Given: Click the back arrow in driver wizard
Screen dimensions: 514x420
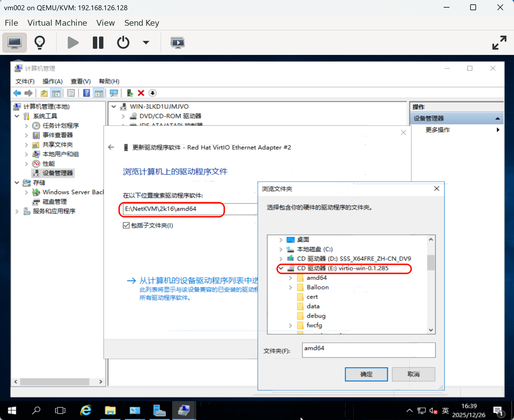Looking at the screenshot, I should (x=111, y=147).
